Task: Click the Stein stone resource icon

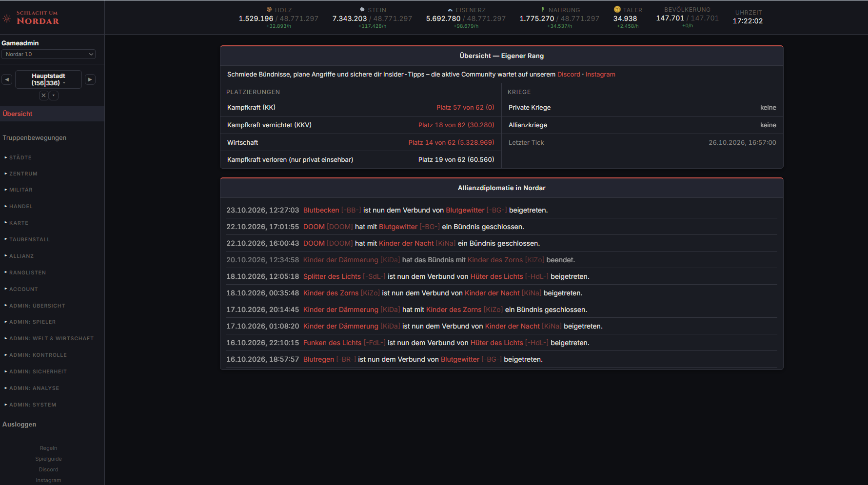Action: point(362,9)
